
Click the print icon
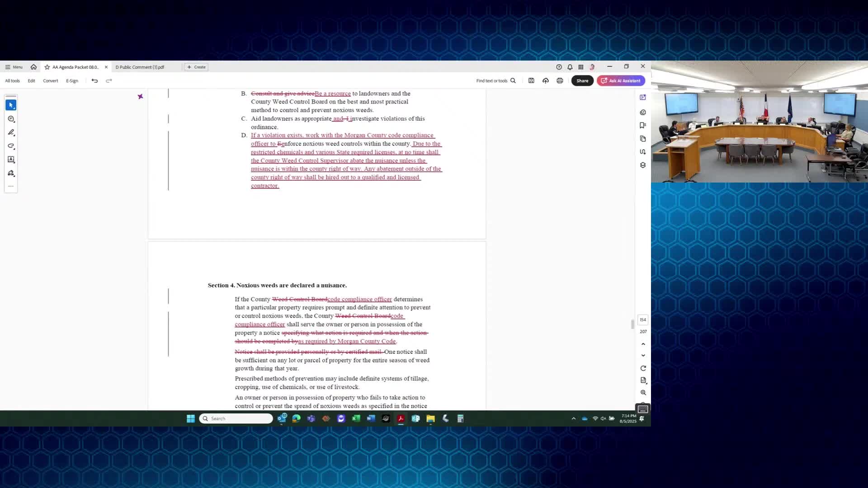click(x=560, y=81)
